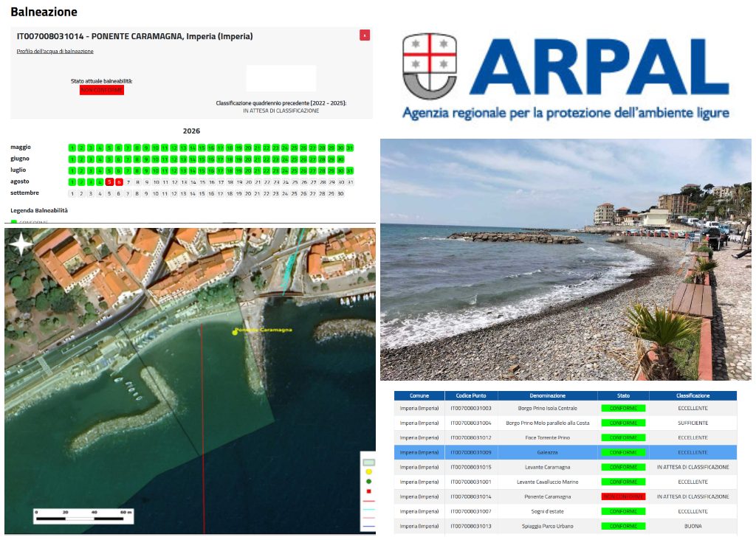This screenshot has width=756, height=540.
Task: Select day 15 in the agosto row
Action: click(x=202, y=182)
